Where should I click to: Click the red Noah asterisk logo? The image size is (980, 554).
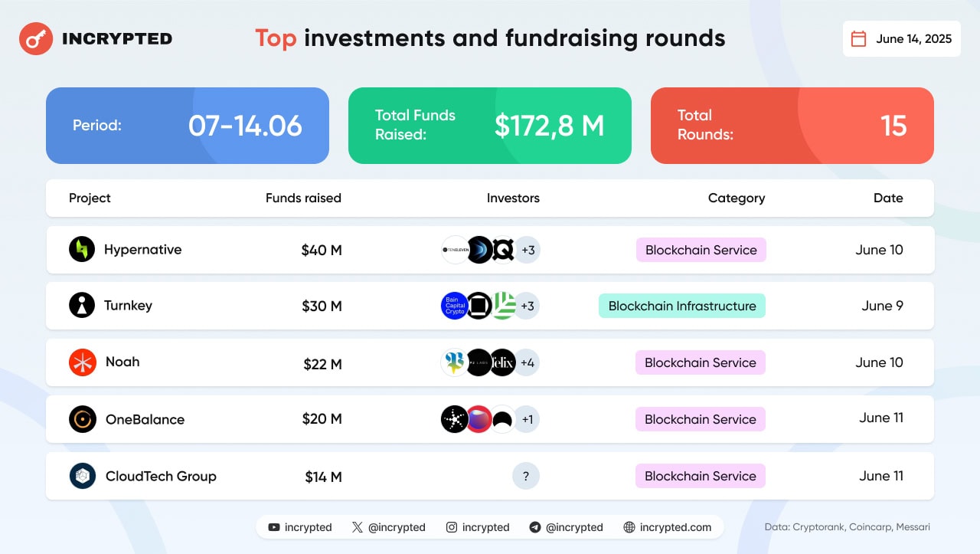point(82,362)
